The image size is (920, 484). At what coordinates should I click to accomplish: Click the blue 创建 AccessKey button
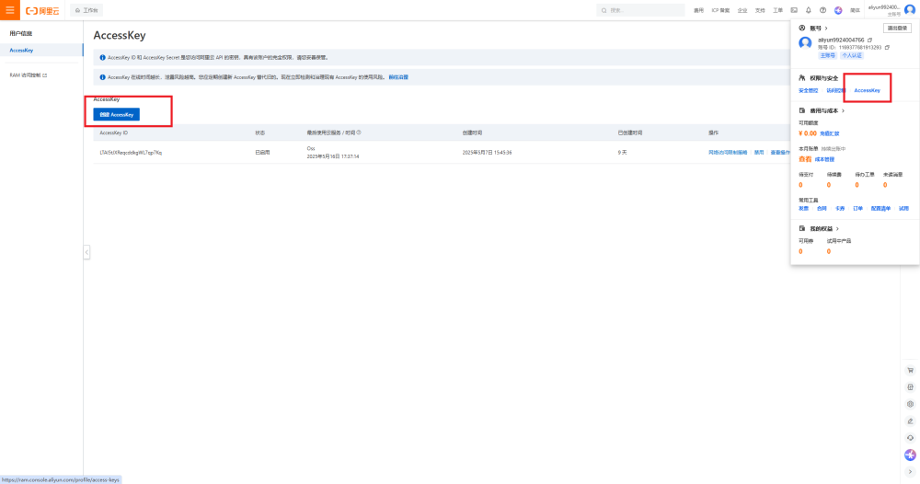coord(116,114)
